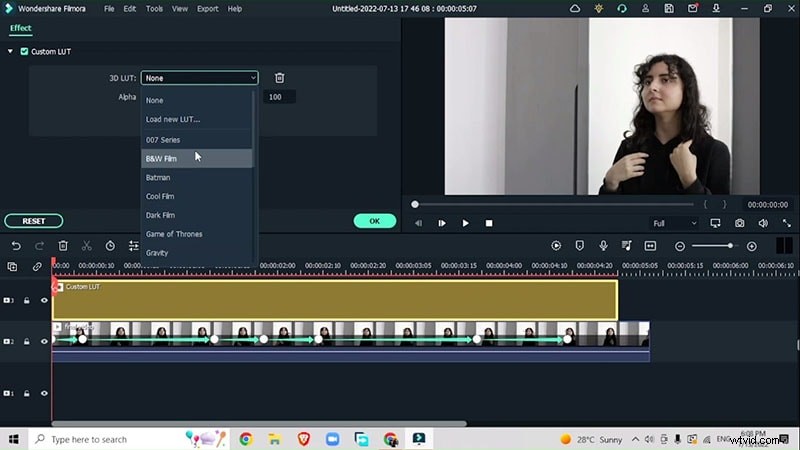Collapse the Custom LUT section triangle
800x450 pixels.
click(10, 52)
